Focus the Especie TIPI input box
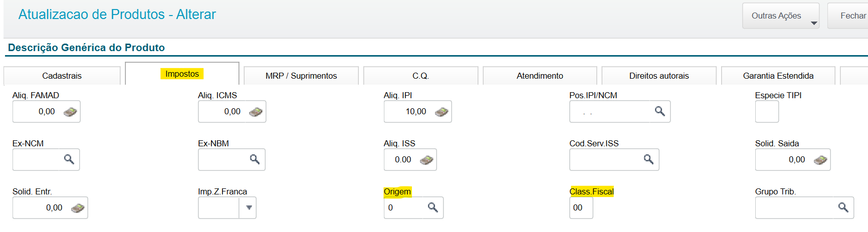 (x=767, y=111)
